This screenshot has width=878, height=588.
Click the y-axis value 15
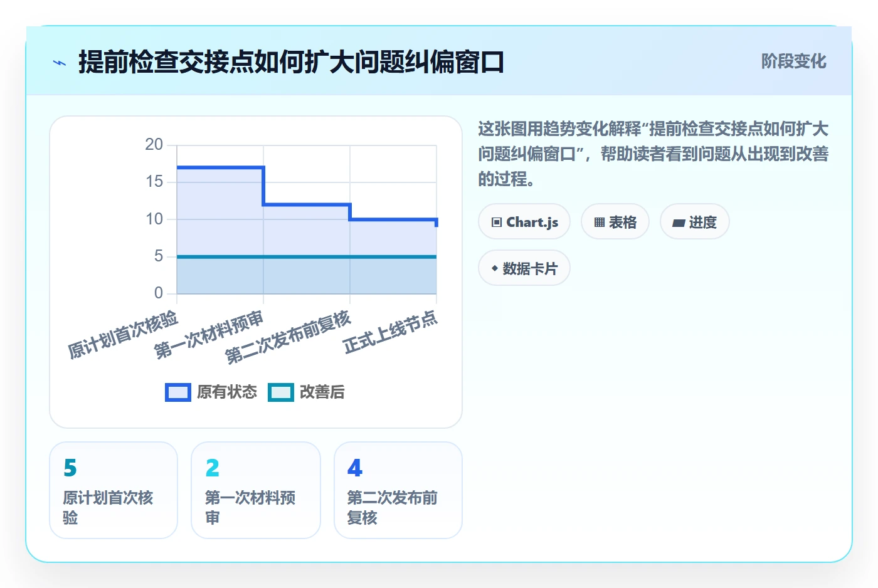click(x=154, y=182)
